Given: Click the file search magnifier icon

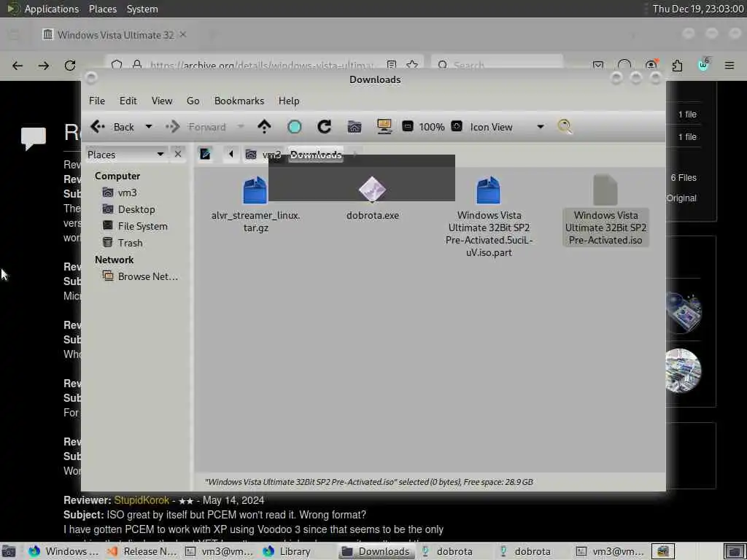Looking at the screenshot, I should pyautogui.click(x=565, y=127).
